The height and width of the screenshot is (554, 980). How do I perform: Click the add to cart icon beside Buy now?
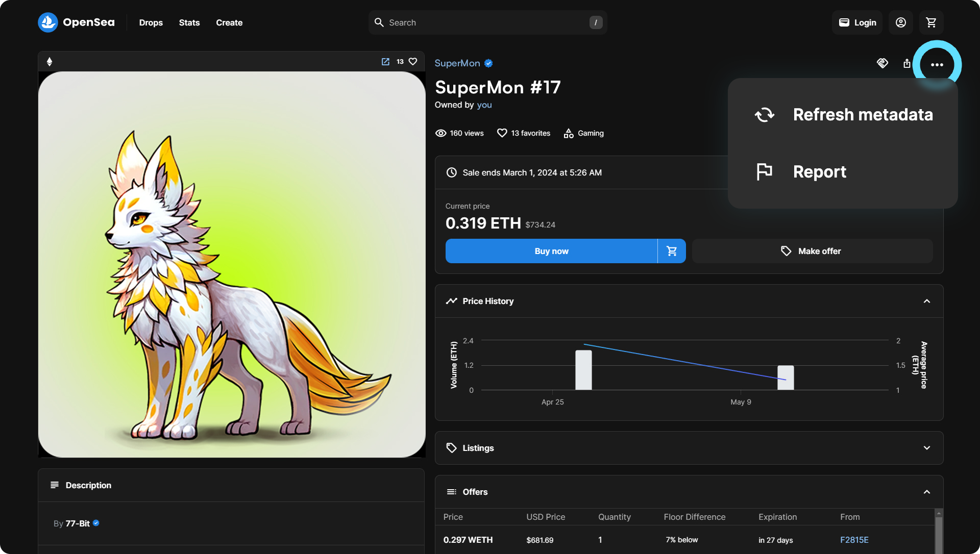672,251
